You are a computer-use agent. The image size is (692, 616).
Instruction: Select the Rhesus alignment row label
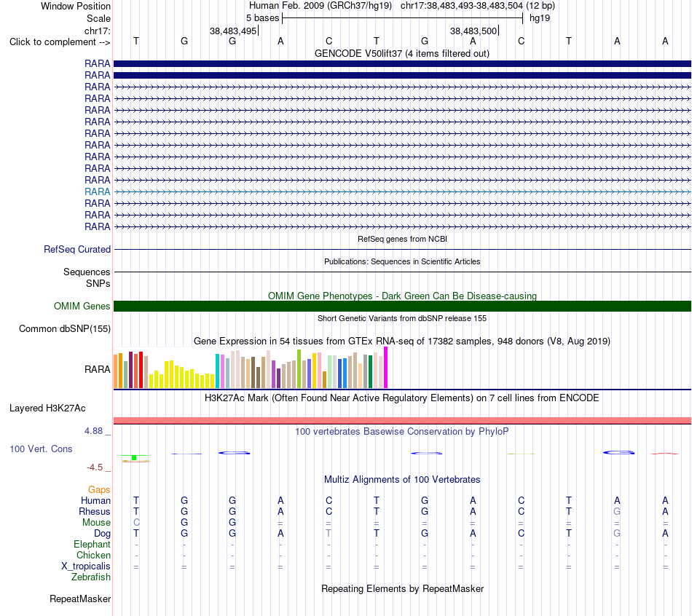point(95,511)
